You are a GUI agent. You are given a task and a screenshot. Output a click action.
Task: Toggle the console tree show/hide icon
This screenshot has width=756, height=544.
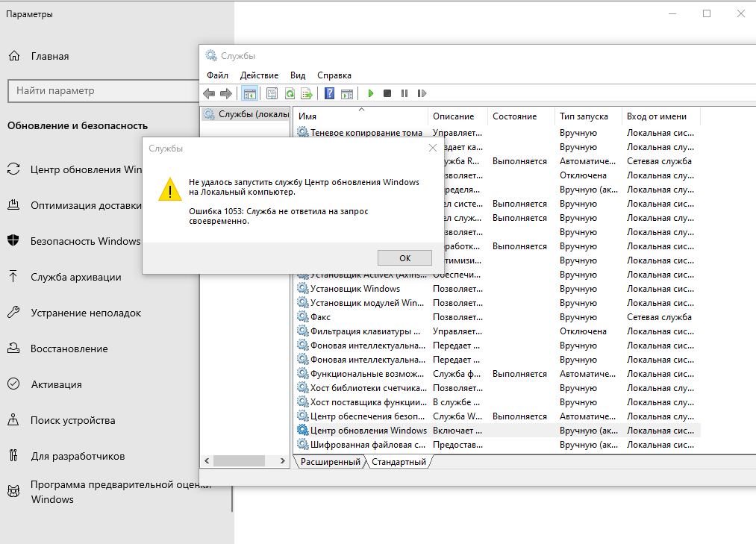click(x=250, y=93)
